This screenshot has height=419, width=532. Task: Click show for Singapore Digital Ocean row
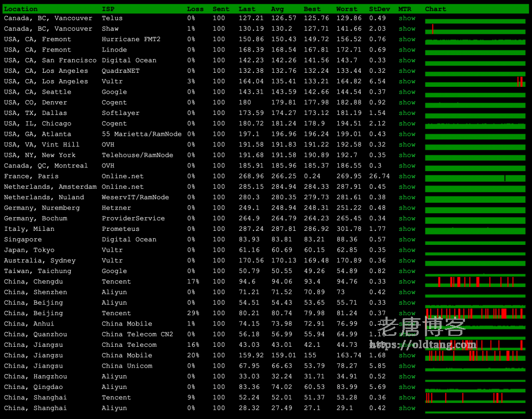pos(407,240)
